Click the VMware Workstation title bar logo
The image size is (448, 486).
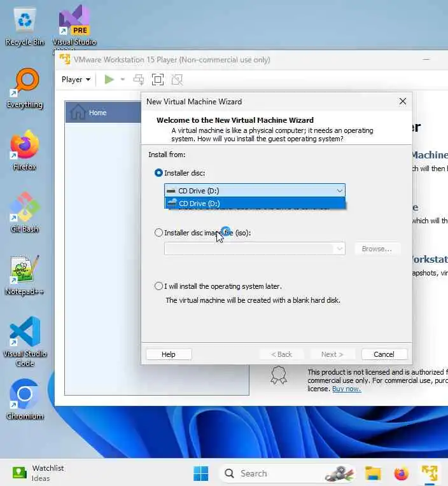[65, 59]
